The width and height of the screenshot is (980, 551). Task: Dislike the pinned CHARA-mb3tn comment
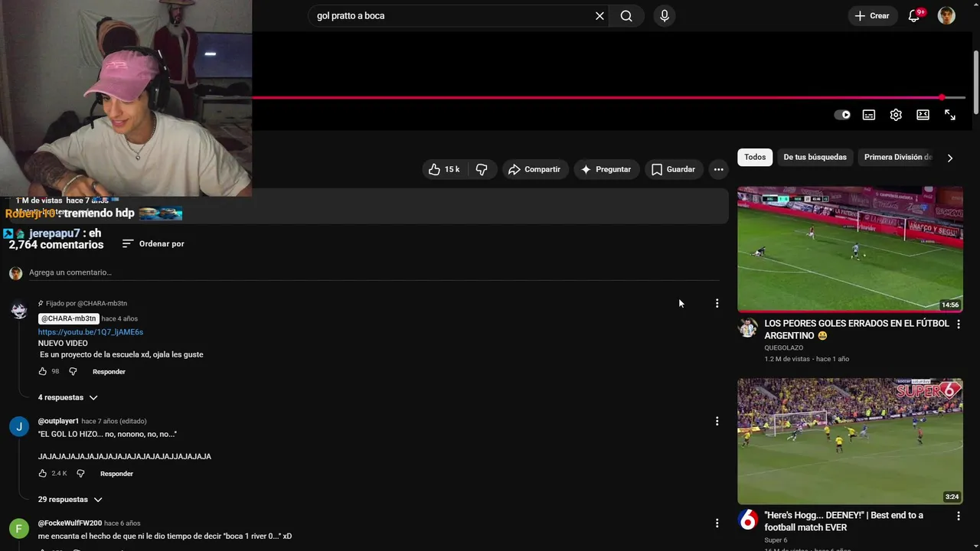click(73, 371)
